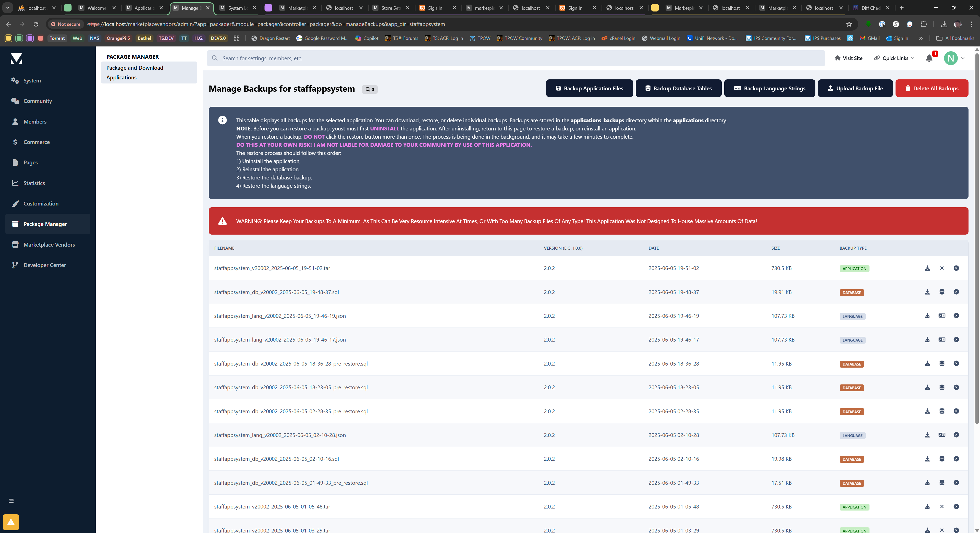Open Statistics sidebar item
This screenshot has height=533, width=980.
tap(47, 183)
